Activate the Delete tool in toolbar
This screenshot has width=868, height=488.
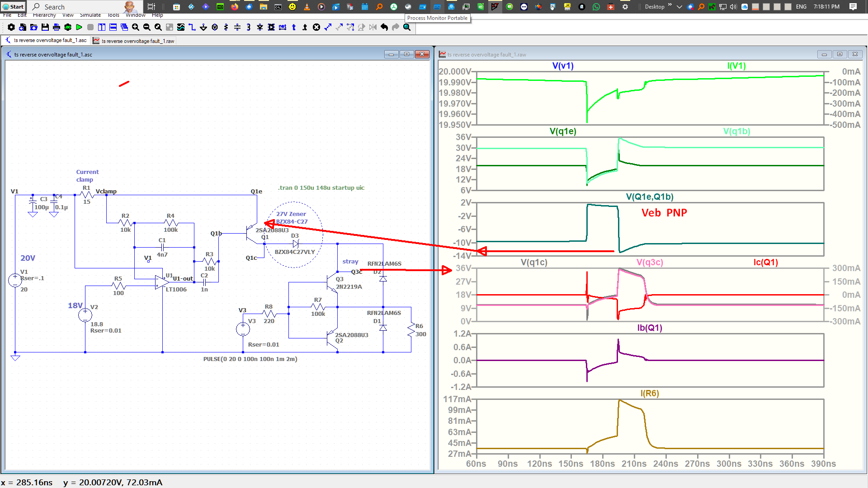(316, 27)
